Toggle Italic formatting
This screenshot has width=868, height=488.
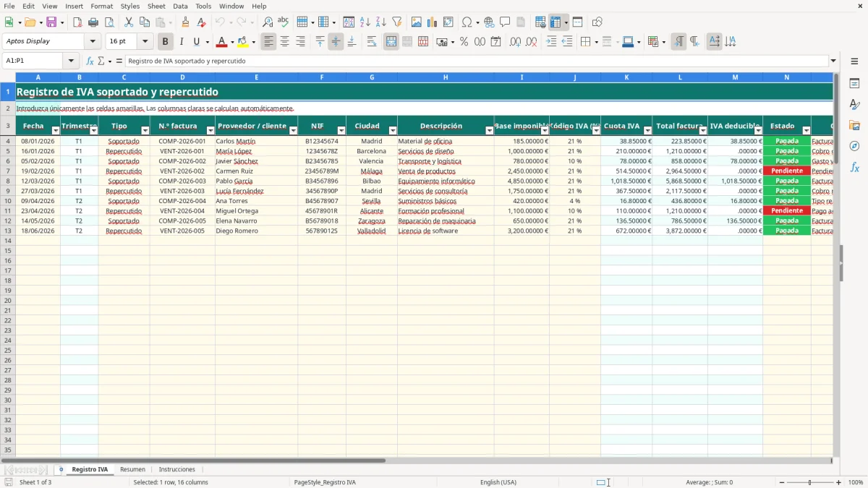pos(181,42)
